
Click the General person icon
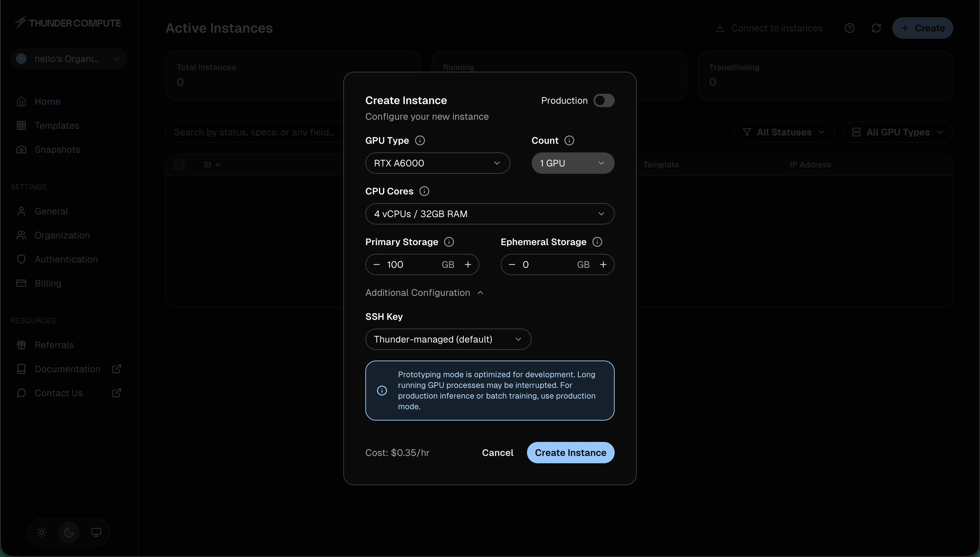[21, 211]
